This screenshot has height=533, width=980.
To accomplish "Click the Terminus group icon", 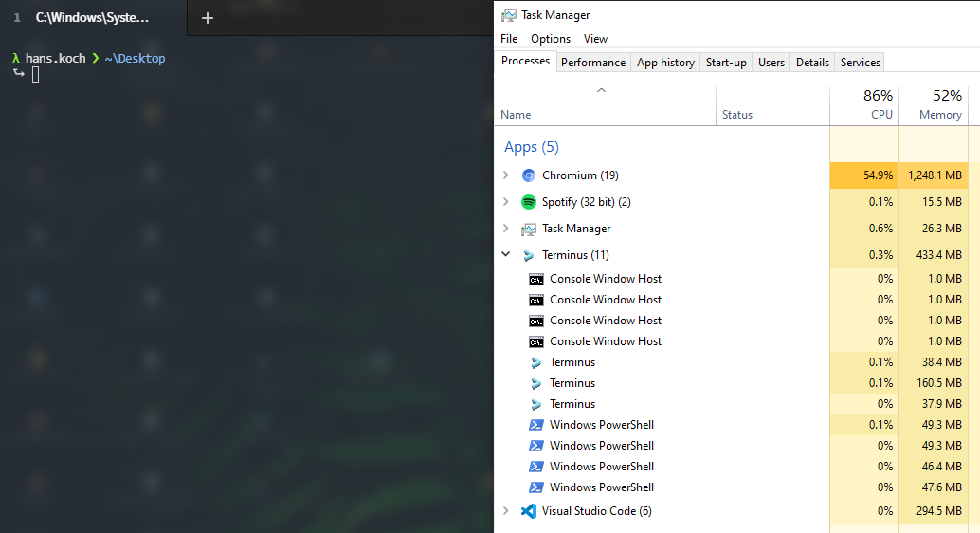I will 529,255.
